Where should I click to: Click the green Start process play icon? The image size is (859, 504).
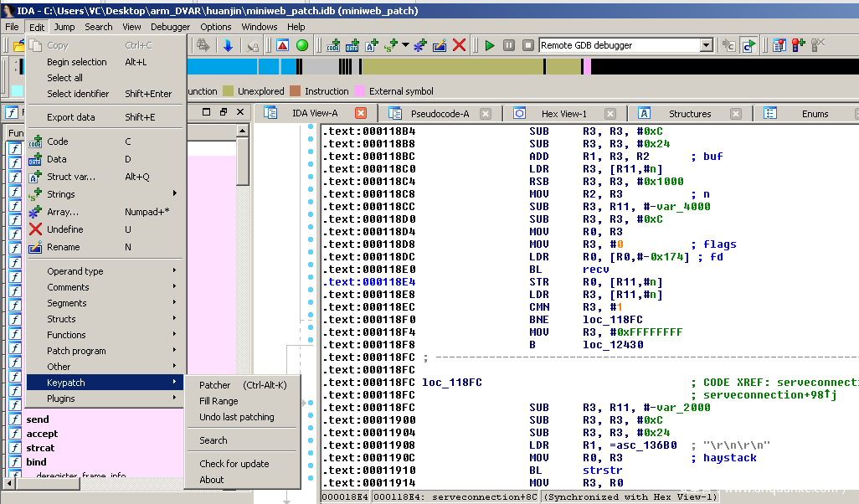click(x=490, y=45)
